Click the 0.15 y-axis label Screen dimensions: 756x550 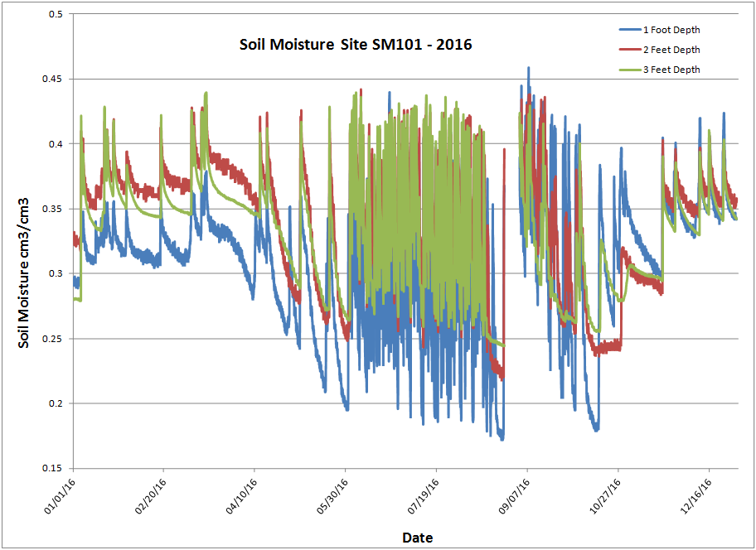coord(54,469)
